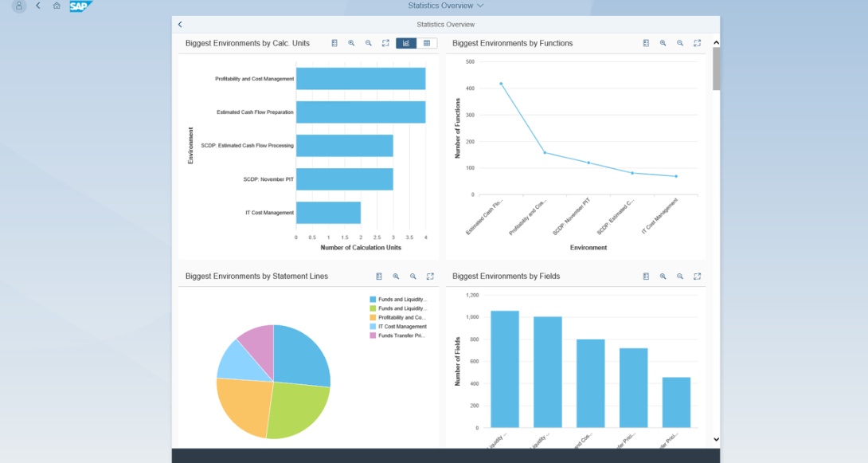Open legend for the Fields chart
Screen dimensions: 868x463
[x=646, y=277]
